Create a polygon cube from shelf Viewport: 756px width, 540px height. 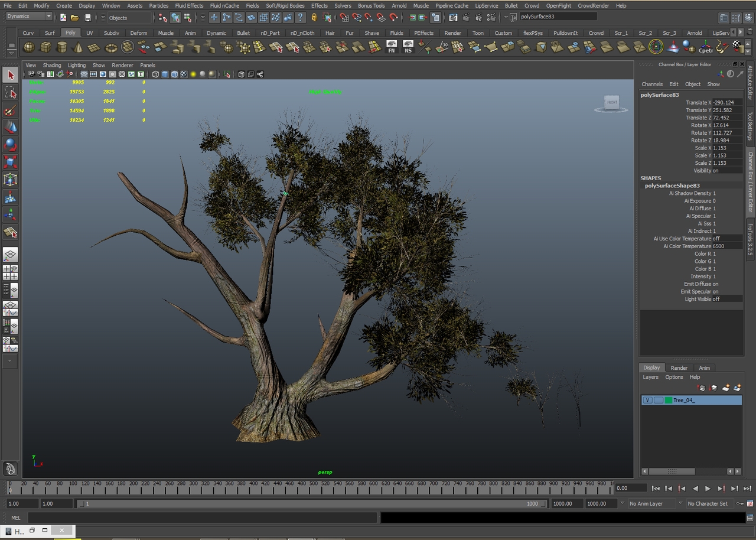tap(45, 47)
